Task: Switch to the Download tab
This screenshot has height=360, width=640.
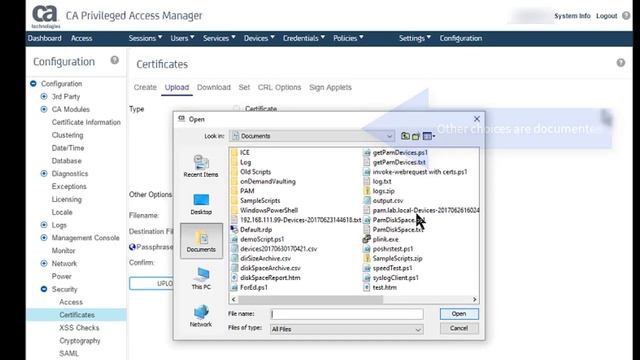Action: tap(214, 87)
